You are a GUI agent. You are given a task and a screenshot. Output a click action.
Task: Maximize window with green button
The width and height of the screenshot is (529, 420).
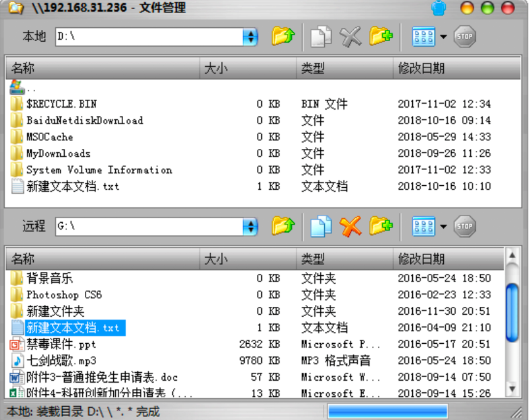click(x=487, y=8)
